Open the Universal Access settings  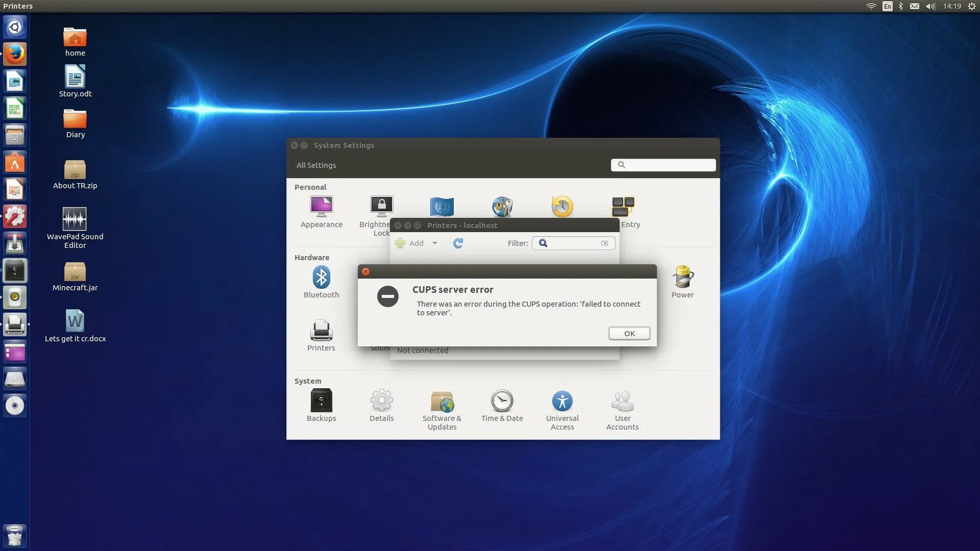pyautogui.click(x=562, y=401)
